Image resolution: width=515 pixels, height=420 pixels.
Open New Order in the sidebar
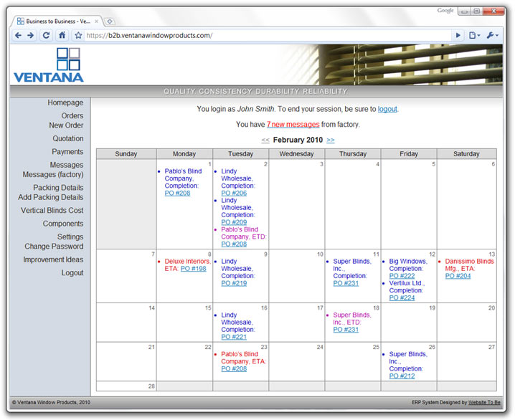(66, 125)
